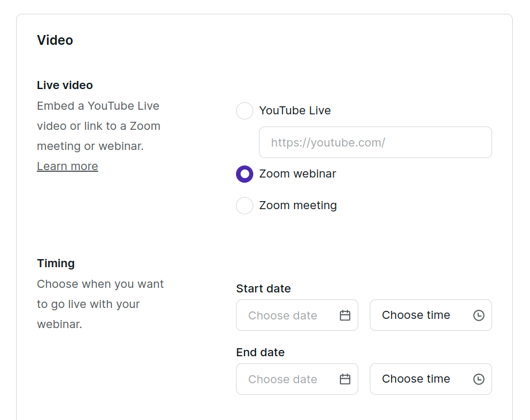Click the Live video heading text

point(64,85)
